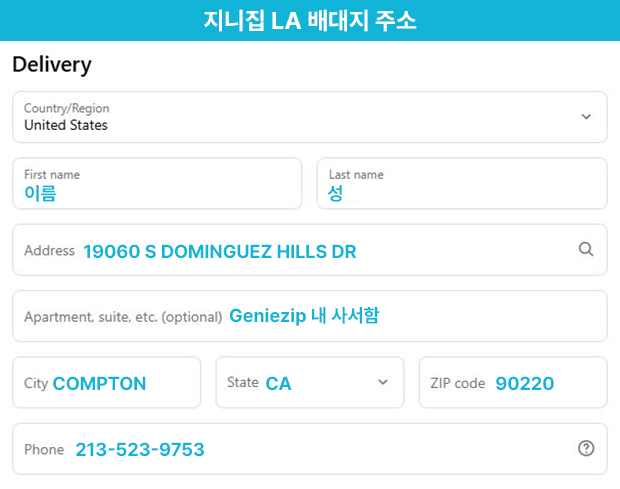
Task: Click the Apartment, suite, etc. field
Action: coord(310,316)
